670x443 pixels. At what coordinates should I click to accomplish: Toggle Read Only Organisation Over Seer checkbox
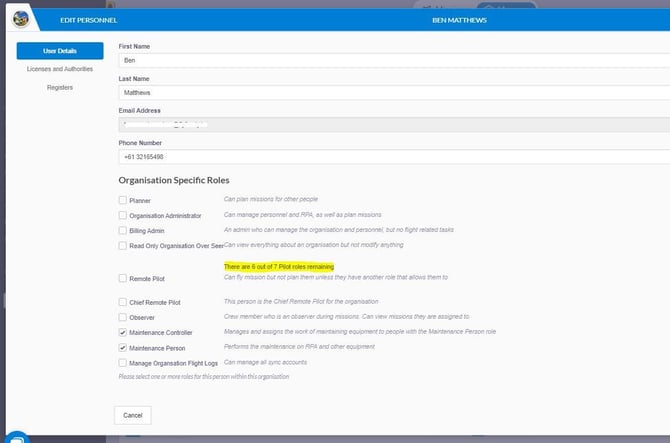point(122,245)
